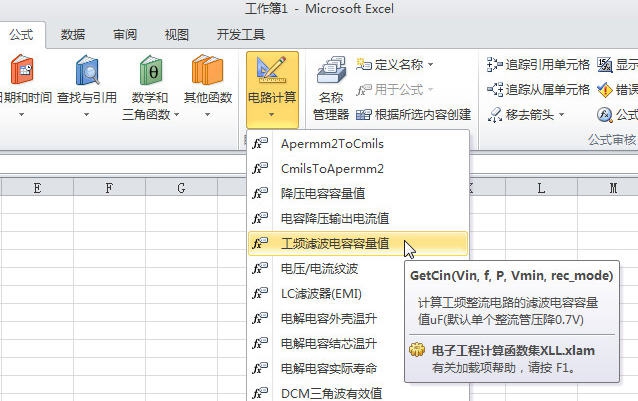Switch to the 公式 ribbon tab

click(x=21, y=35)
